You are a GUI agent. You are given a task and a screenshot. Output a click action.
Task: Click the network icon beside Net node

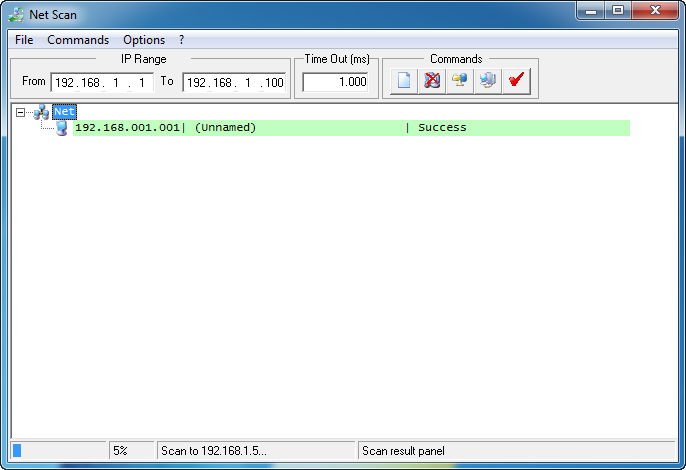tap(41, 112)
